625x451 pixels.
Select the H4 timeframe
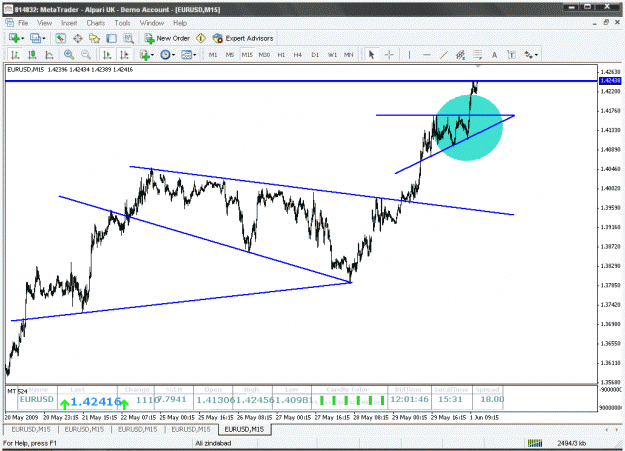[298, 55]
